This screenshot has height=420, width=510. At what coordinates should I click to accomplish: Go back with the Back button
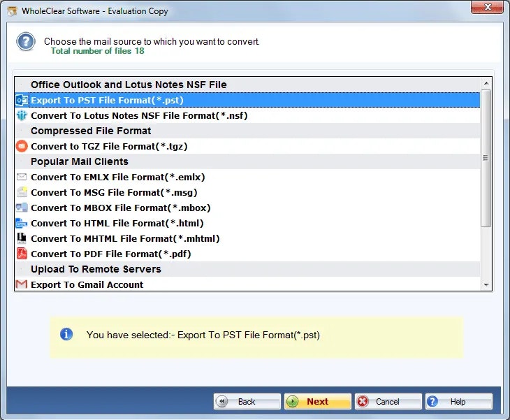(247, 401)
